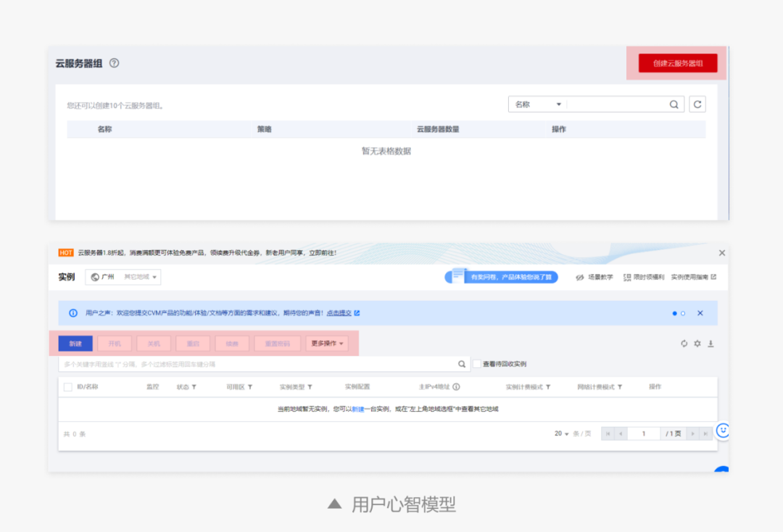The width and height of the screenshot is (783, 532).
Task: Toggle 查看待回收实例 checkbox
Action: point(477,364)
